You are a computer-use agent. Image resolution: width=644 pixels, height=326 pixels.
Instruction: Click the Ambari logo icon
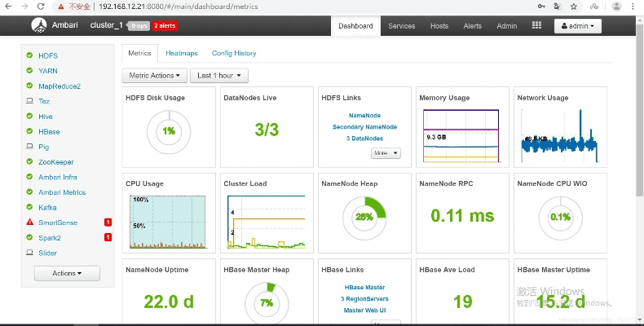coord(39,25)
